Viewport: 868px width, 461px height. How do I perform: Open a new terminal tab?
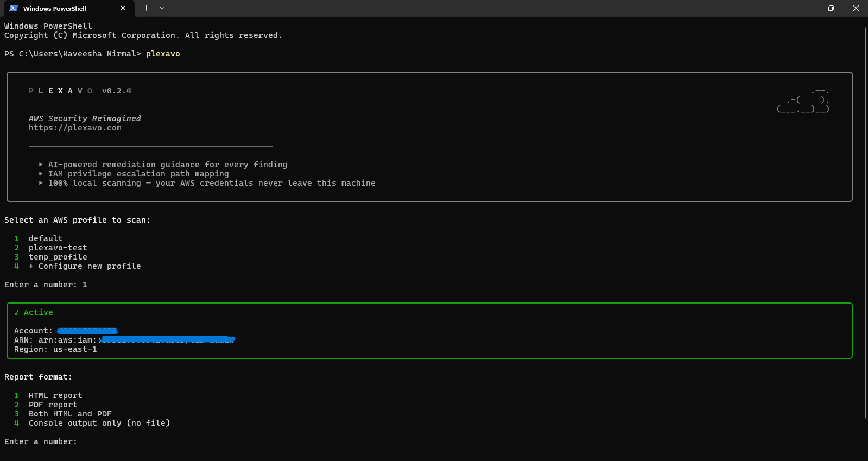click(146, 8)
